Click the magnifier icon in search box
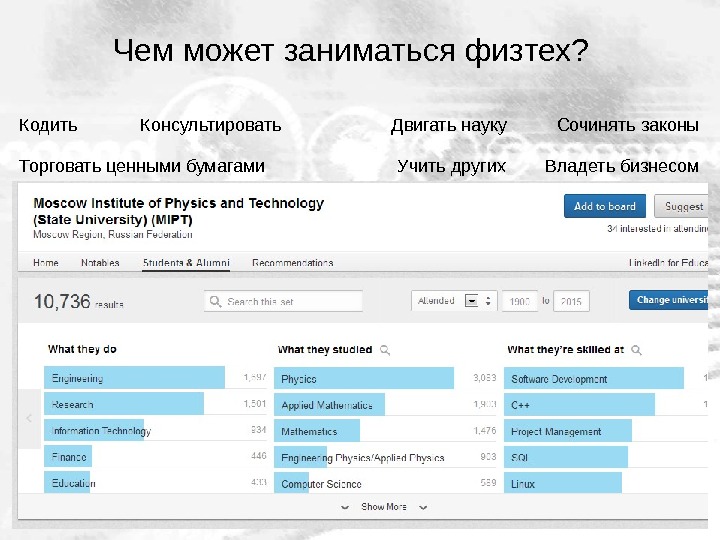The image size is (720, 540). coord(215,301)
